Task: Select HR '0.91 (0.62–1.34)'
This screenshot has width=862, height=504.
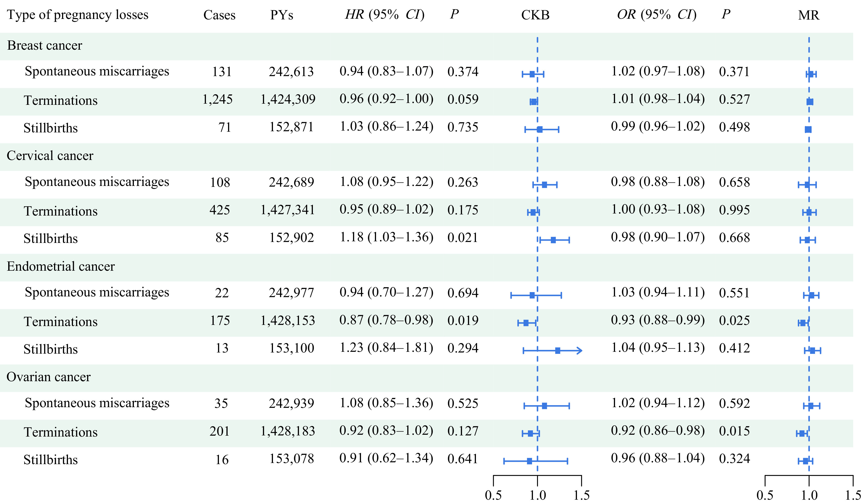Action: [387, 459]
